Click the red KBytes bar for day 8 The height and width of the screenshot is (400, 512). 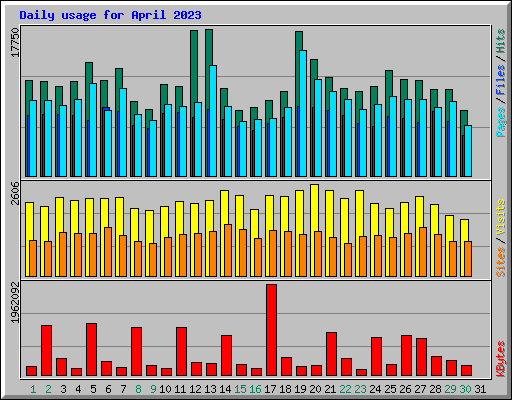pyautogui.click(x=136, y=352)
